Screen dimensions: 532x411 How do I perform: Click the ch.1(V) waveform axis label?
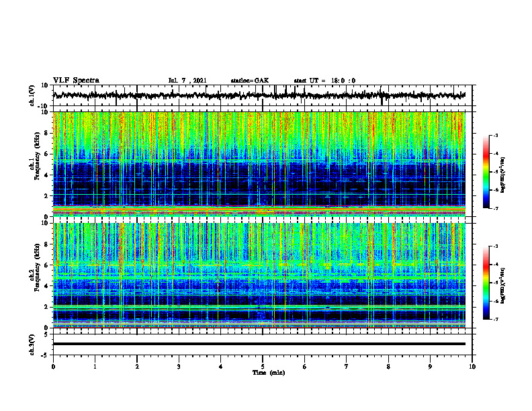pos(32,95)
